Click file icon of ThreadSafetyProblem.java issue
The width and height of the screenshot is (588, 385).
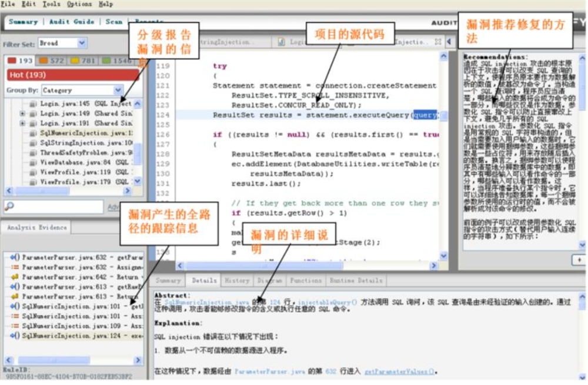point(33,153)
